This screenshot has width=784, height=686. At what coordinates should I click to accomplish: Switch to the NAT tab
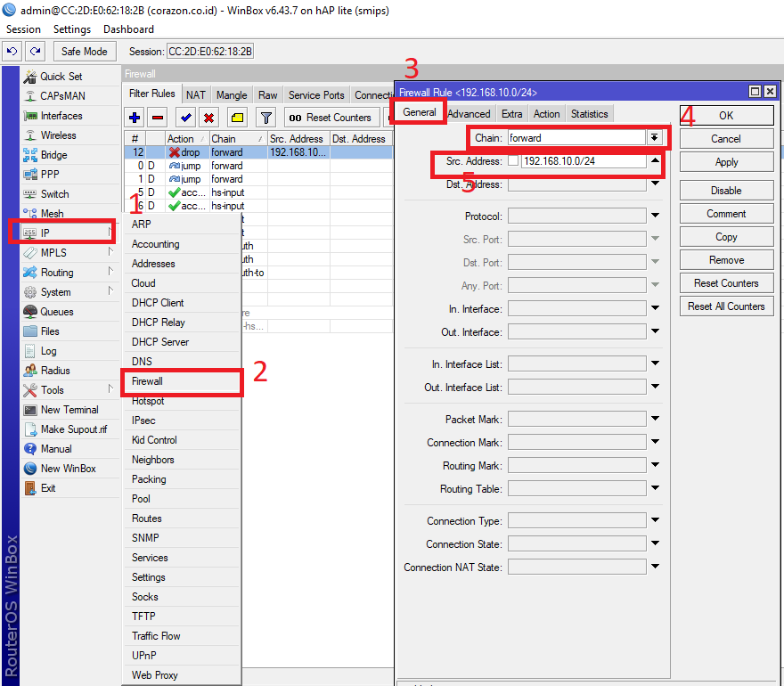coord(195,95)
